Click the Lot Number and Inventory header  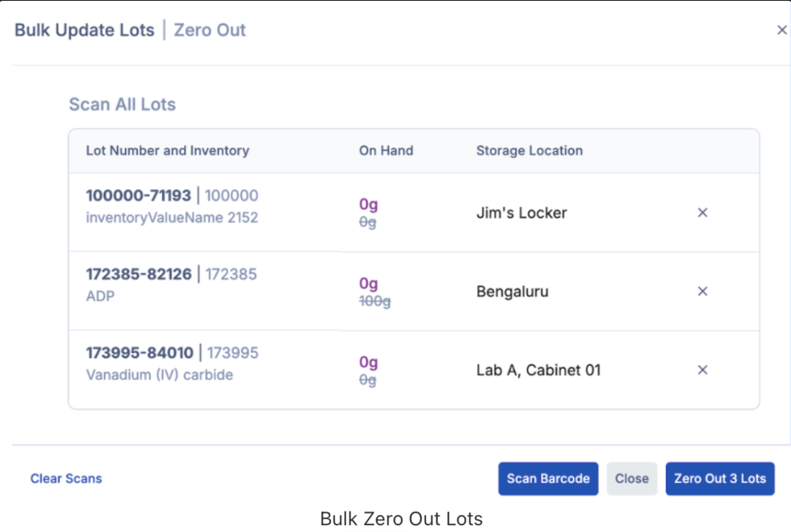(167, 151)
